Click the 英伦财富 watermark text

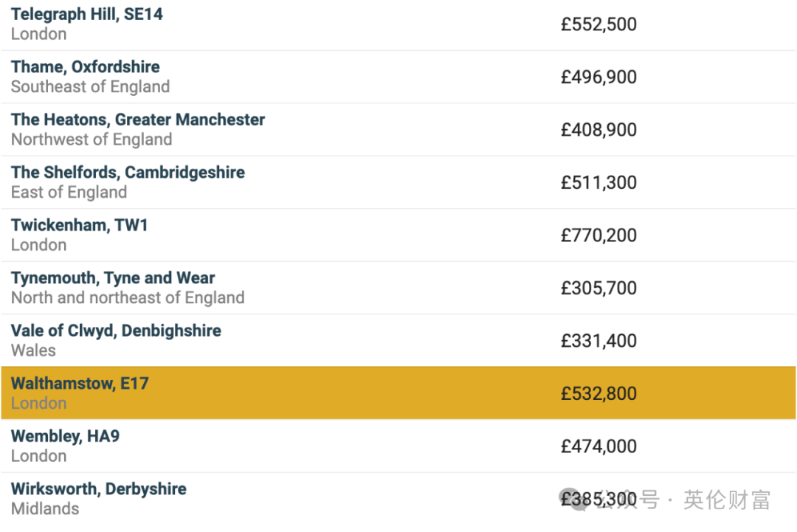pyautogui.click(x=727, y=500)
